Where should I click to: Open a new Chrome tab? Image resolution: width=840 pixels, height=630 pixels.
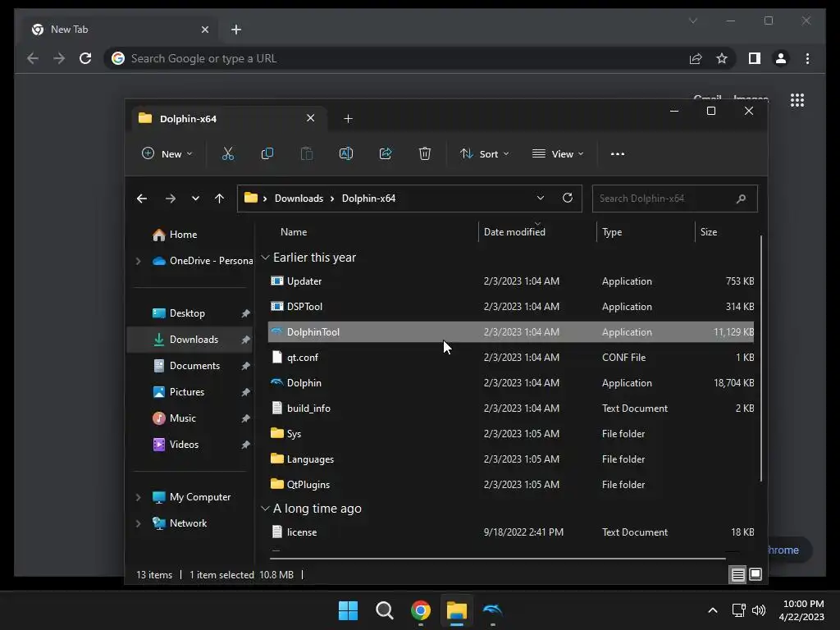pos(236,30)
